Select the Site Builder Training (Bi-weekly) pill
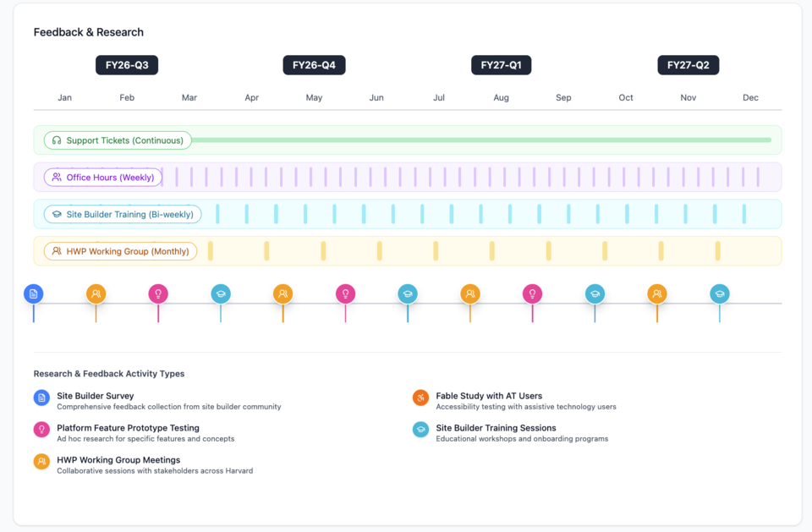This screenshot has height=532, width=812. pos(123,215)
